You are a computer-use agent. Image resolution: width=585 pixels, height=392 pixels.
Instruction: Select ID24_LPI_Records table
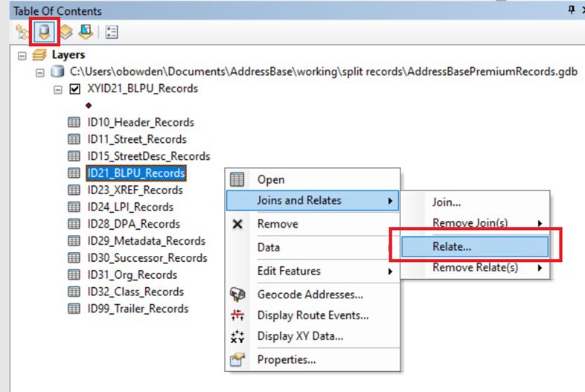point(130,207)
